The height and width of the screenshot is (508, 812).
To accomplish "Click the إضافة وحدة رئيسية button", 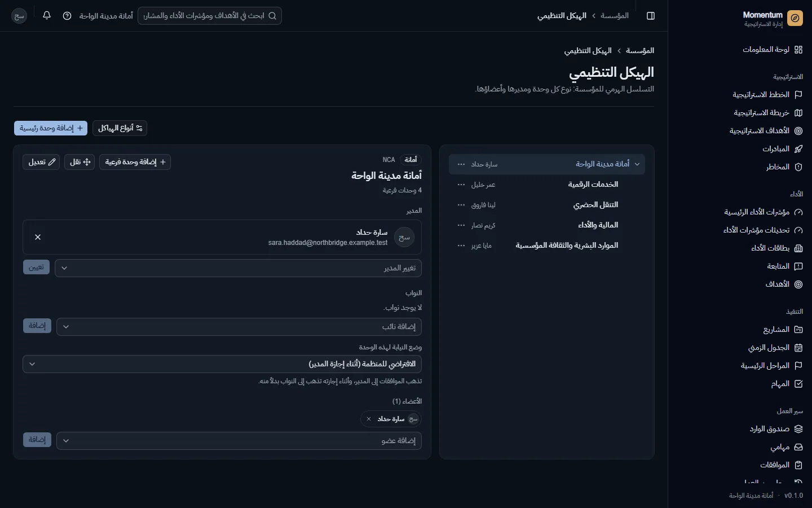I will click(51, 128).
